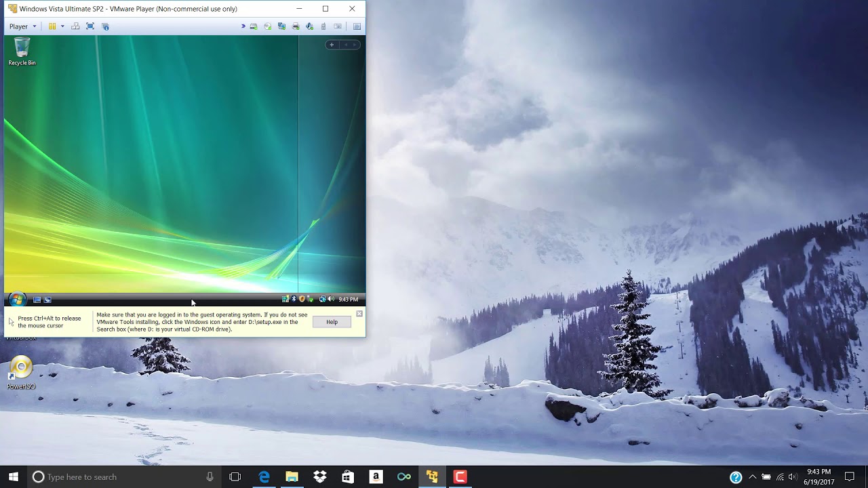Click the Vista sidebar right arrow (next gadgets)

(x=354, y=45)
